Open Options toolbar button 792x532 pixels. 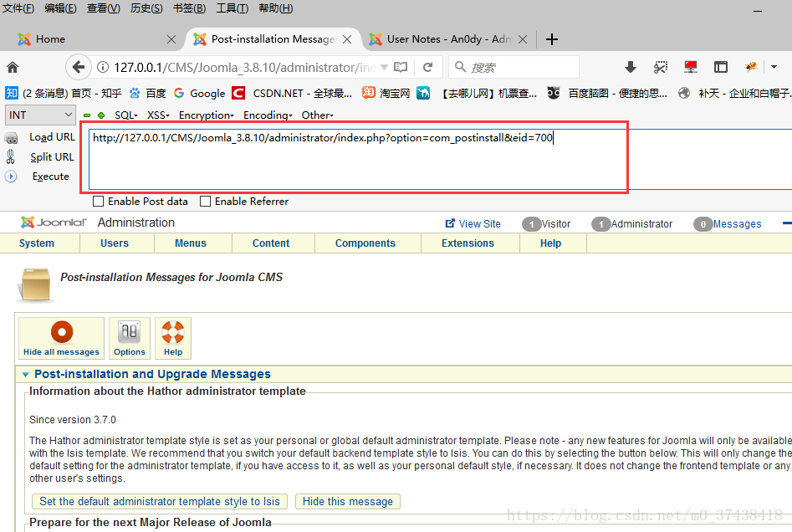(130, 339)
